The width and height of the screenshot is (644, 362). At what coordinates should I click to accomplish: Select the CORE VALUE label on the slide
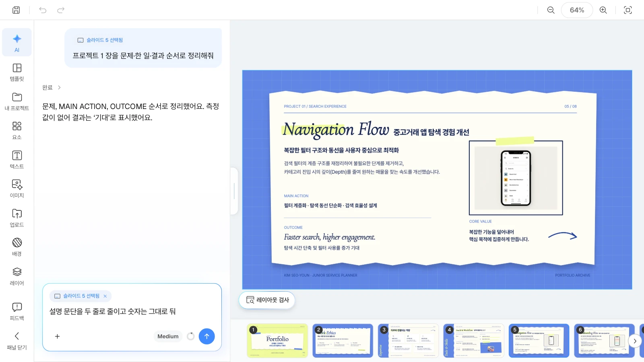480,222
